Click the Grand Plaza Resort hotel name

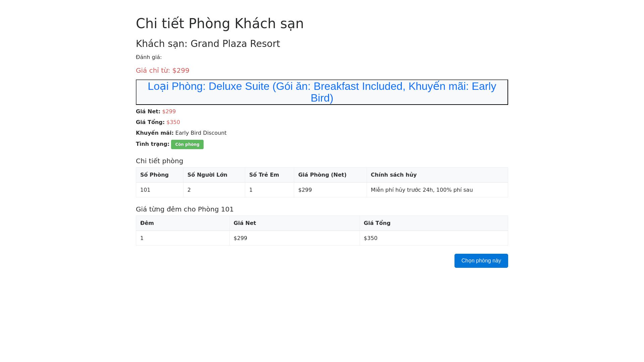(x=235, y=44)
